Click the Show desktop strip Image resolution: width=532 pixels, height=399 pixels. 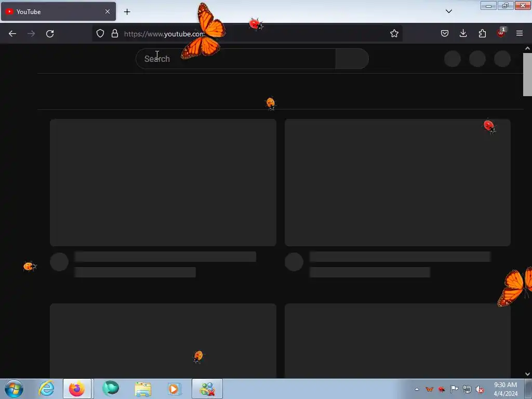528,389
